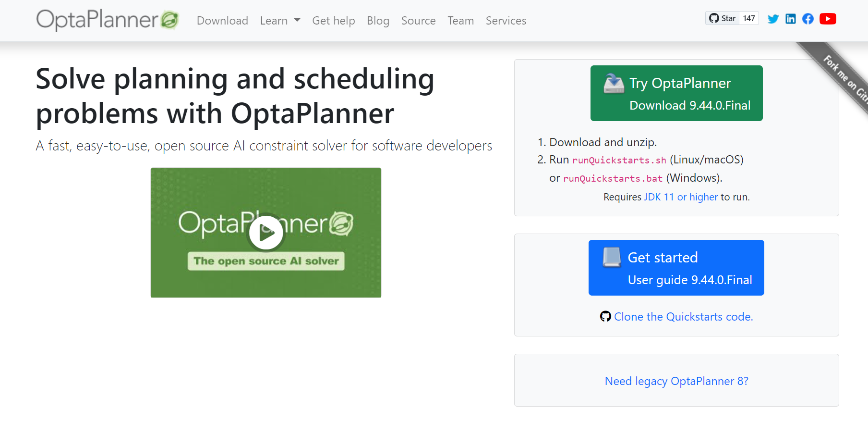This screenshot has height=422, width=868.
Task: Open the Source nav link
Action: 419,21
